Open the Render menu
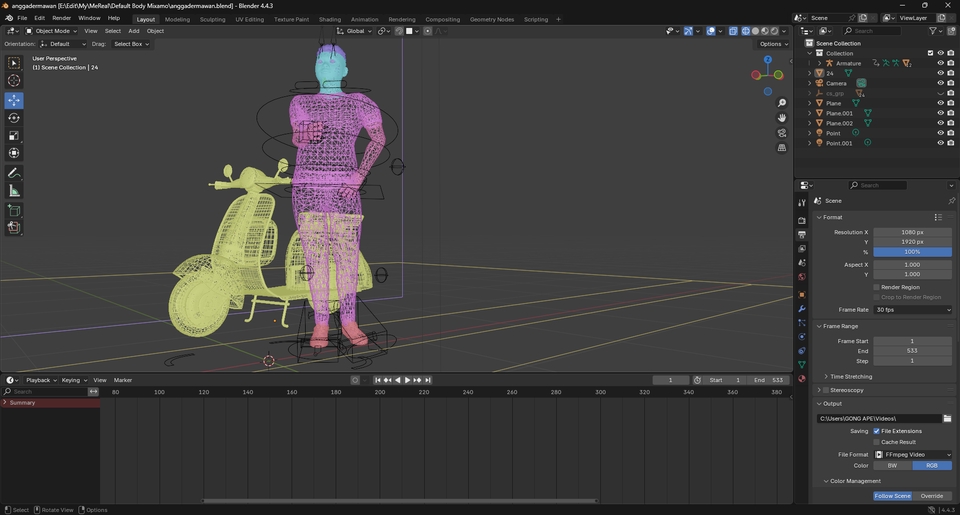Screen dimensions: 960x515 61,18
